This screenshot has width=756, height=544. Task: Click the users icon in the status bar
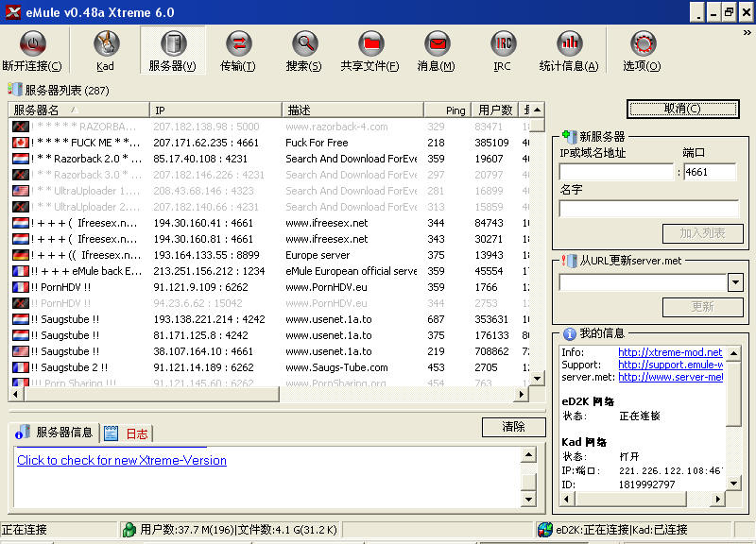pos(129,530)
